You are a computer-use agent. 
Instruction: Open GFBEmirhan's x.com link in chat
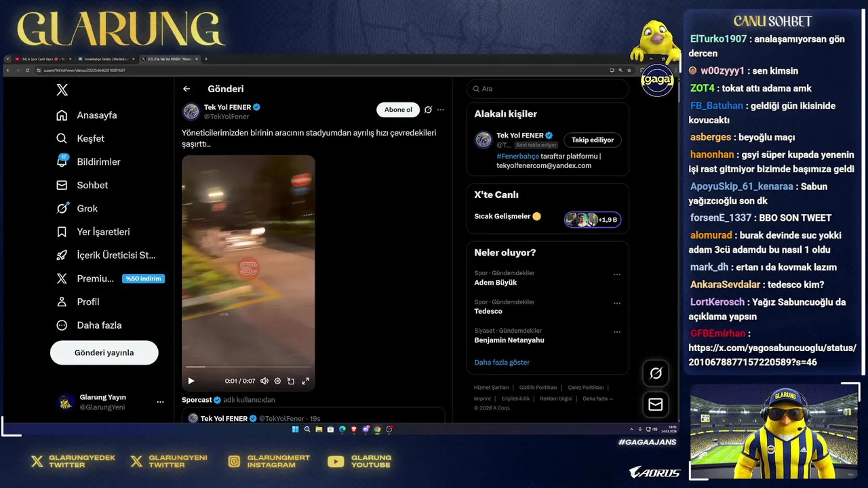pyautogui.click(x=772, y=355)
